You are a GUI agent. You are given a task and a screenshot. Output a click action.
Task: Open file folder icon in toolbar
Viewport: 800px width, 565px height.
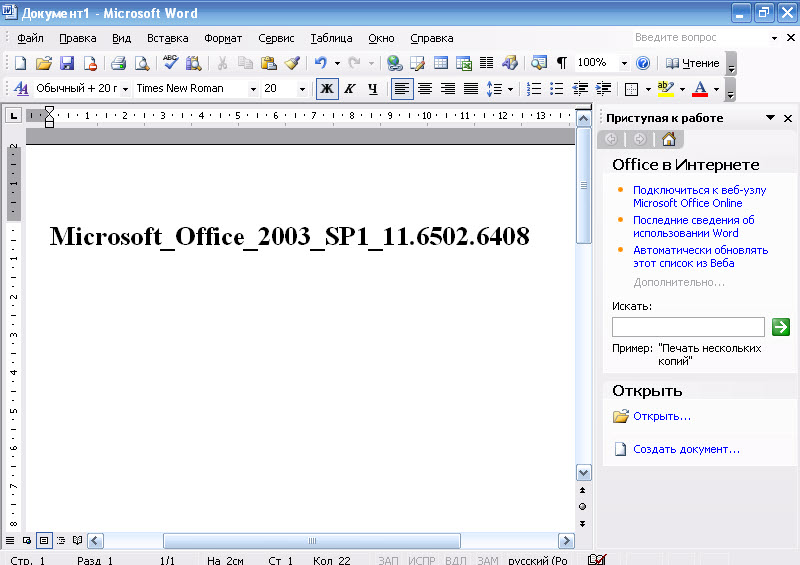[x=44, y=63]
